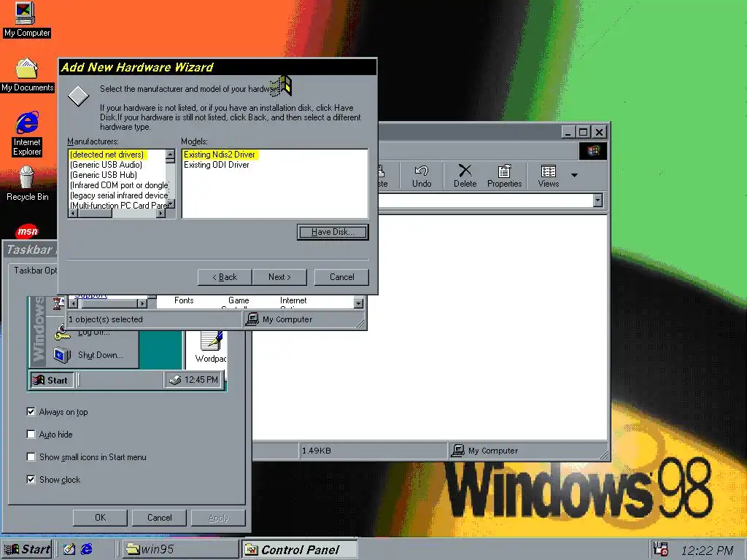
Task: Open the Recycle Bin icon
Action: click(27, 184)
